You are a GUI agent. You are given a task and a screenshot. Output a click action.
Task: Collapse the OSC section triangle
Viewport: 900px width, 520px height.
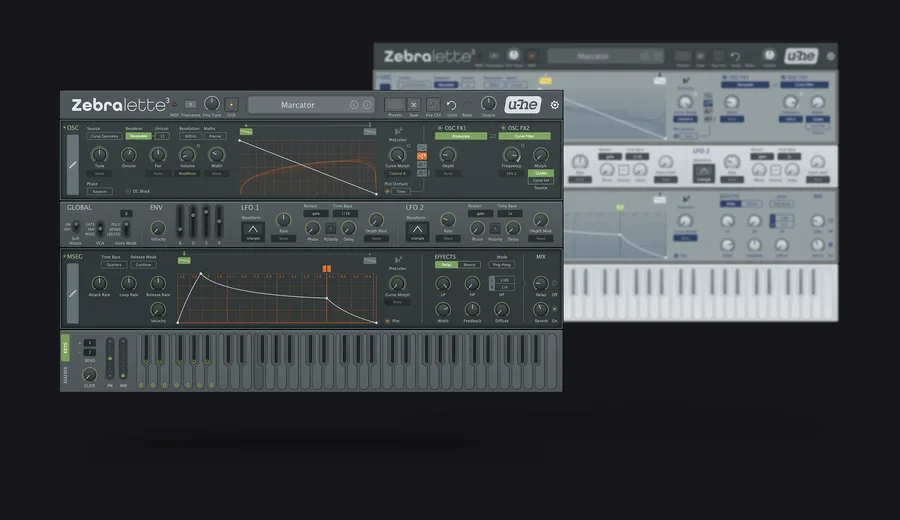tap(64, 127)
